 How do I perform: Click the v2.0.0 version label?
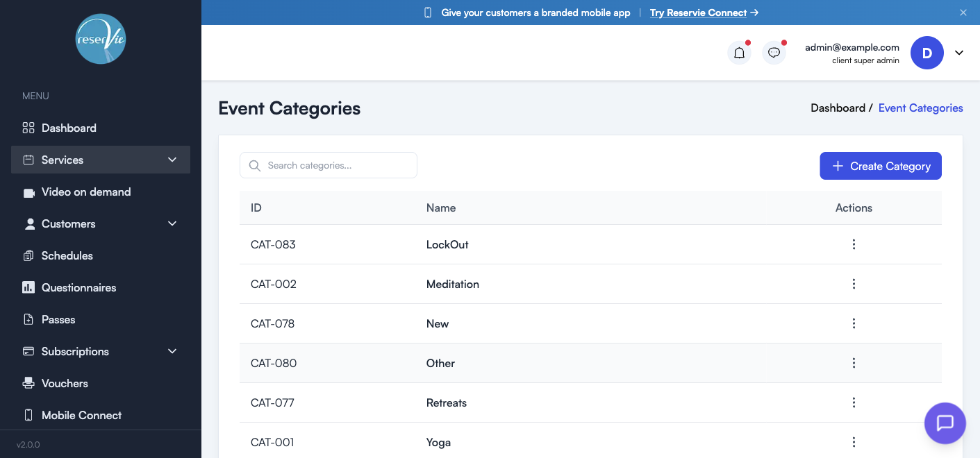click(28, 444)
